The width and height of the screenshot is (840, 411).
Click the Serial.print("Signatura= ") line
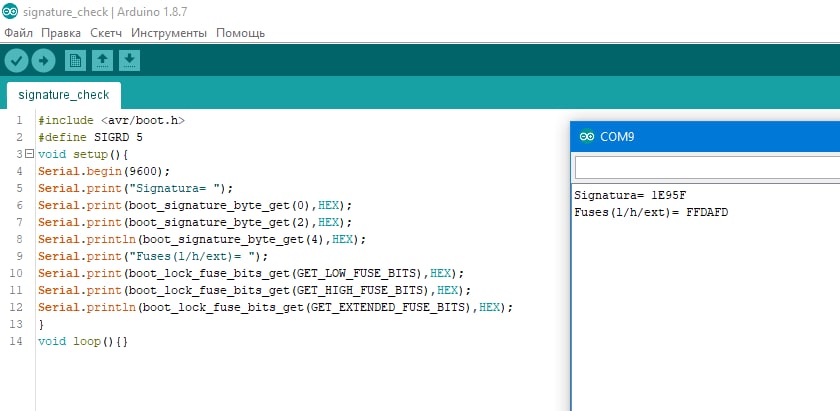136,189
